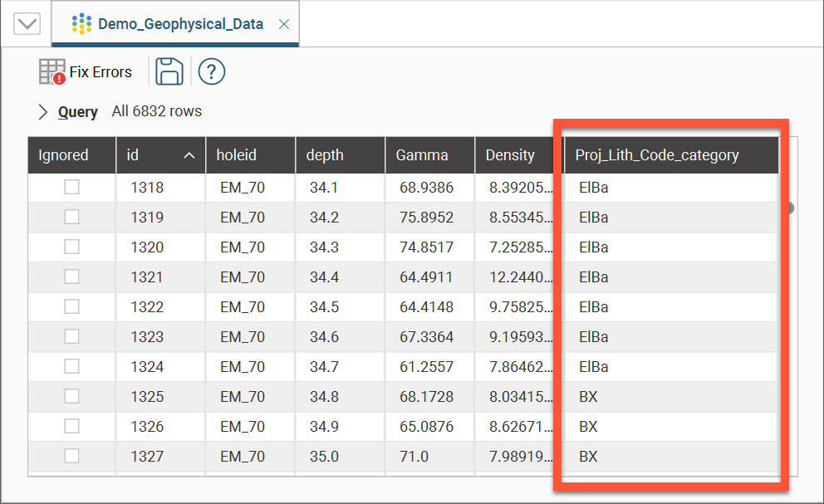
Task: Select the Density cell for row 1322
Action: point(518,307)
